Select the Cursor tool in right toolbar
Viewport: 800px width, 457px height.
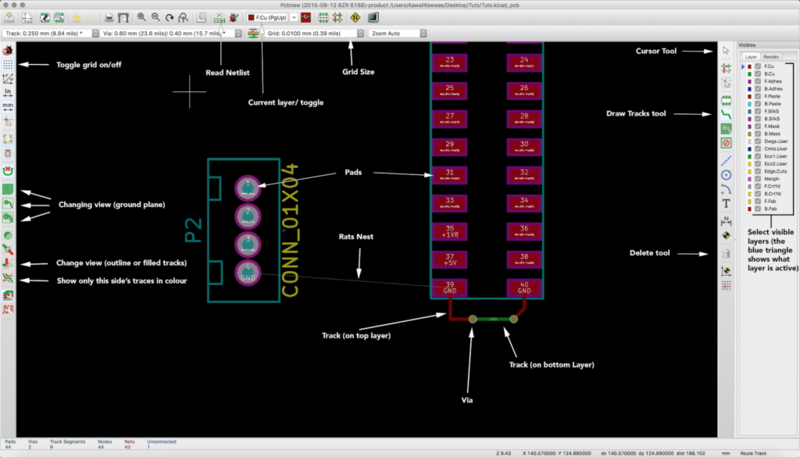coord(725,50)
